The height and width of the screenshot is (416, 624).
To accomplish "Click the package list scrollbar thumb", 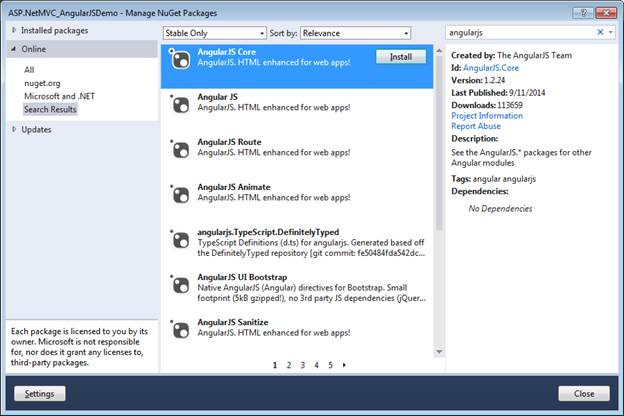I will [x=439, y=143].
